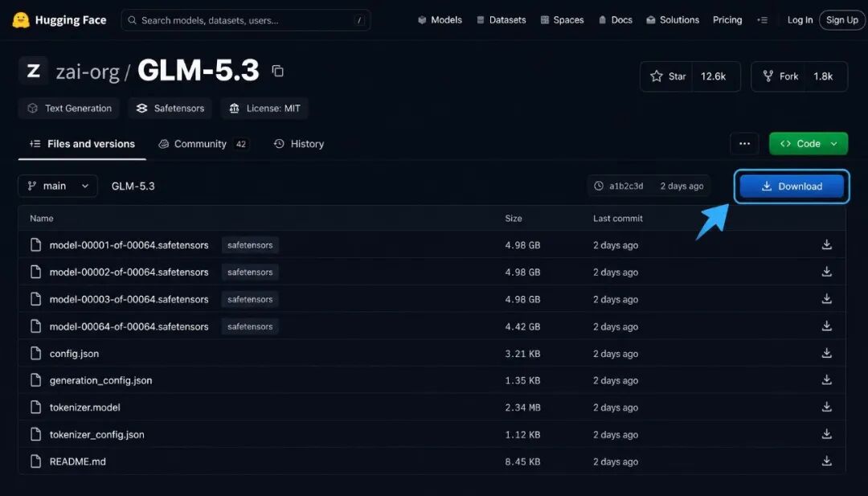Click file icon beside config.json
868x496 pixels.
click(x=36, y=353)
